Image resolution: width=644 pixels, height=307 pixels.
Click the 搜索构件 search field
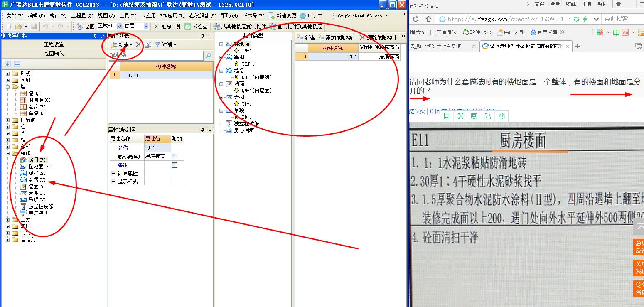pos(156,55)
